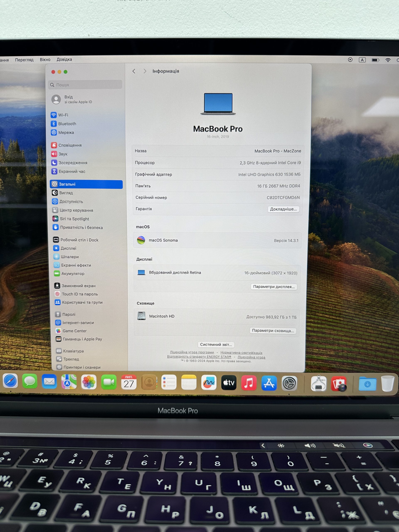Screen dimensions: 399x532
Task: Click Вхід зі своїм Apple ID
Action: 72,99
